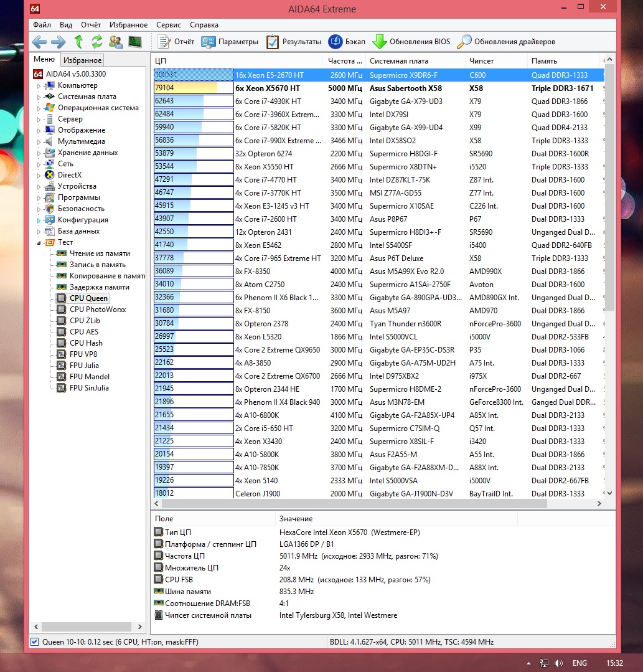The width and height of the screenshot is (643, 672).
Task: Open the Вид menu
Action: click(66, 25)
